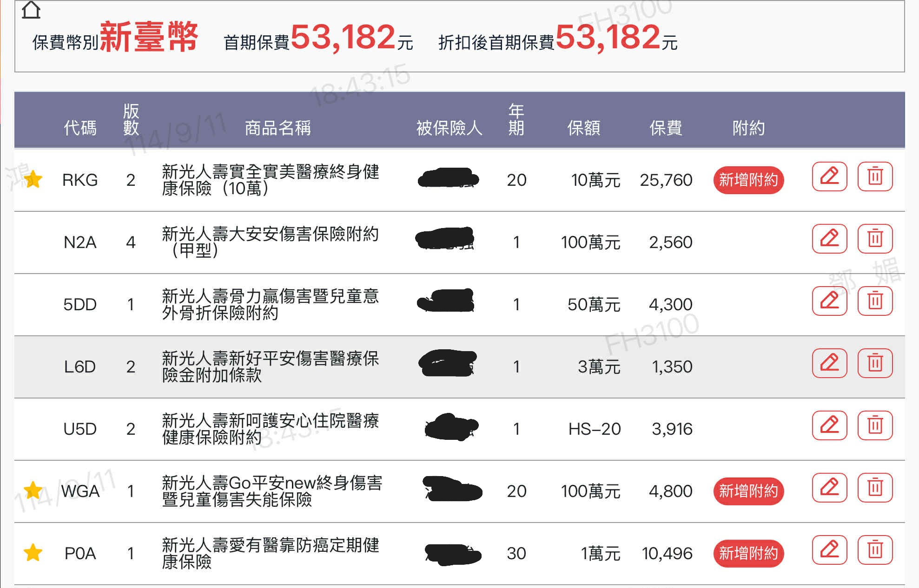919x588 pixels.
Task: Delete the WGA insurance row
Action: coord(875,488)
